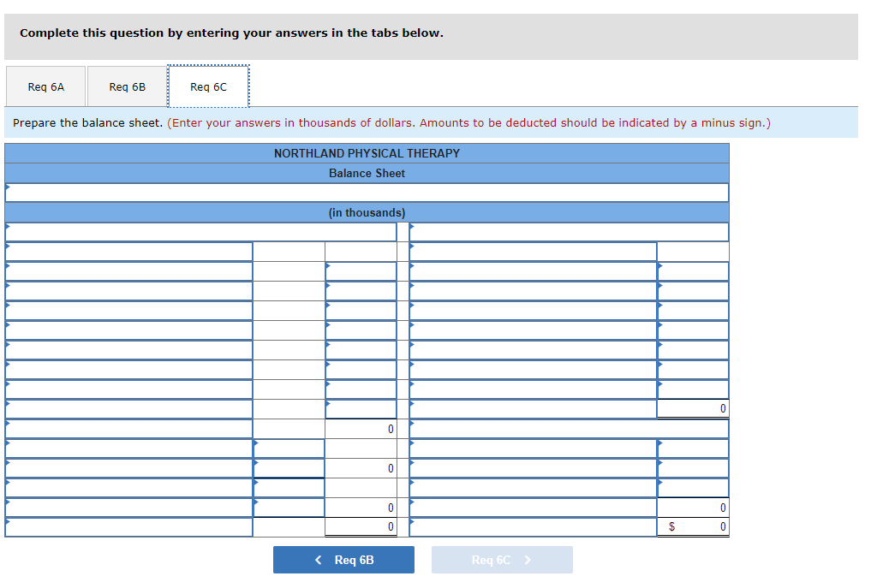The width and height of the screenshot is (877, 588).
Task: Open the Req 6B tab
Action: [x=127, y=86]
